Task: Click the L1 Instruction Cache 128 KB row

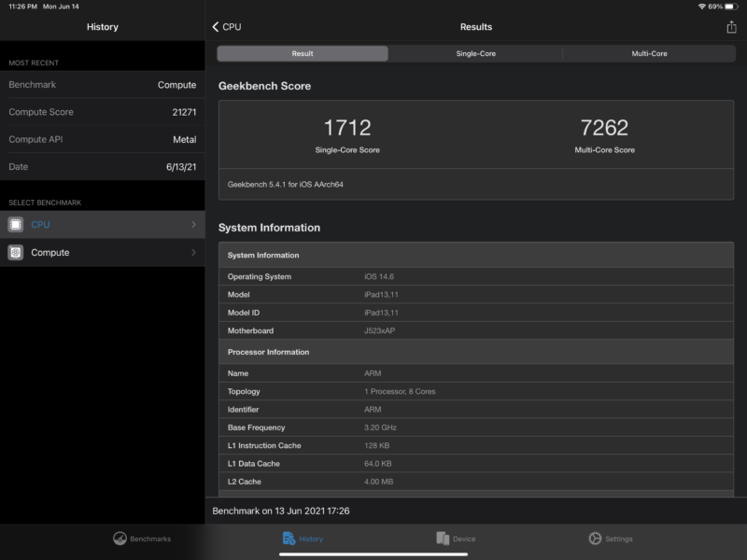Action: coord(476,446)
